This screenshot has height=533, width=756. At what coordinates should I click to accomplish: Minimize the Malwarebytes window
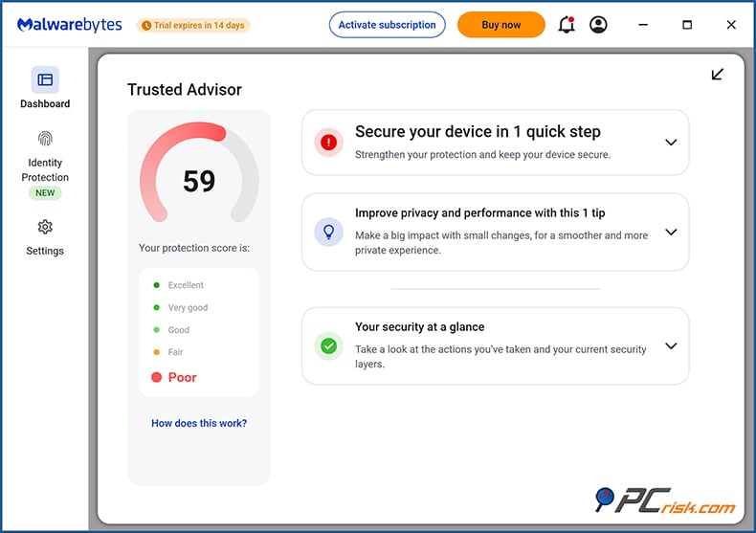pos(643,25)
